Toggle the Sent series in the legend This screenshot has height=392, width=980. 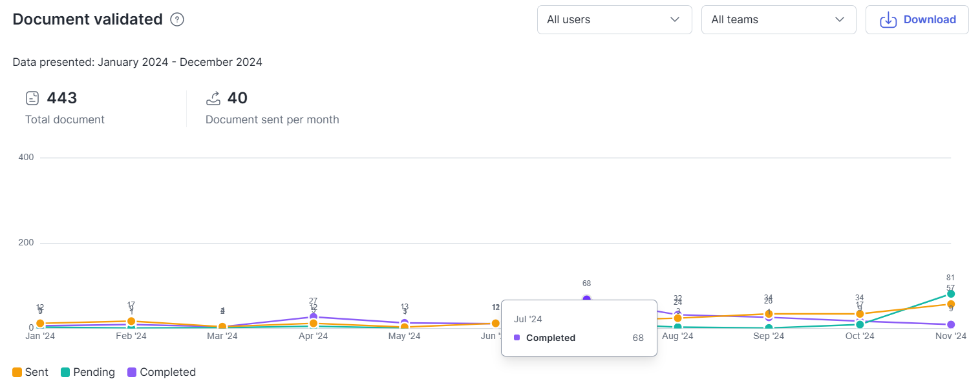point(30,372)
